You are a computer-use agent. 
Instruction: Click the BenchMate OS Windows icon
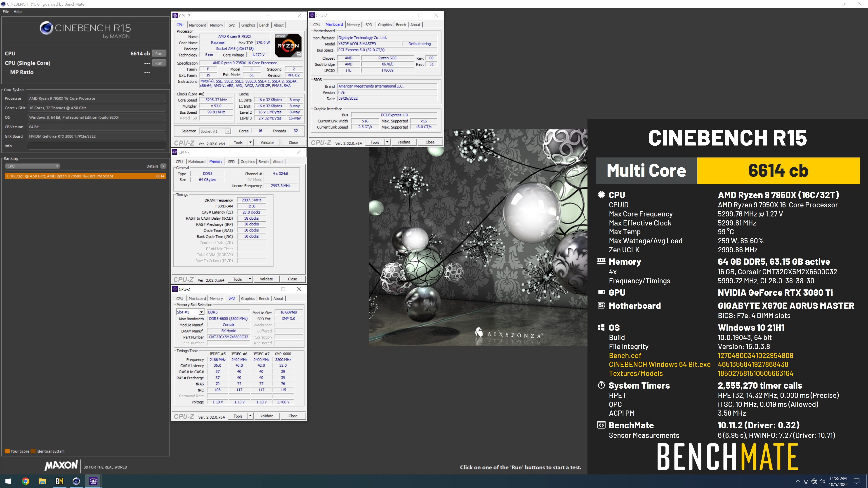tap(601, 327)
